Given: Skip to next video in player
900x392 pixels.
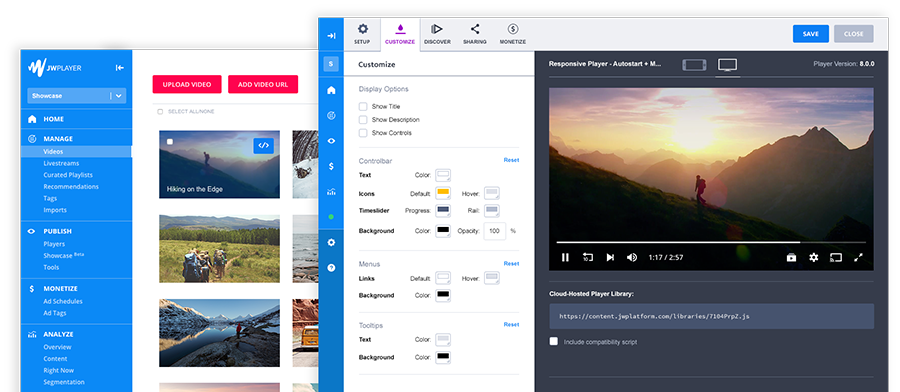Looking at the screenshot, I should [x=610, y=258].
